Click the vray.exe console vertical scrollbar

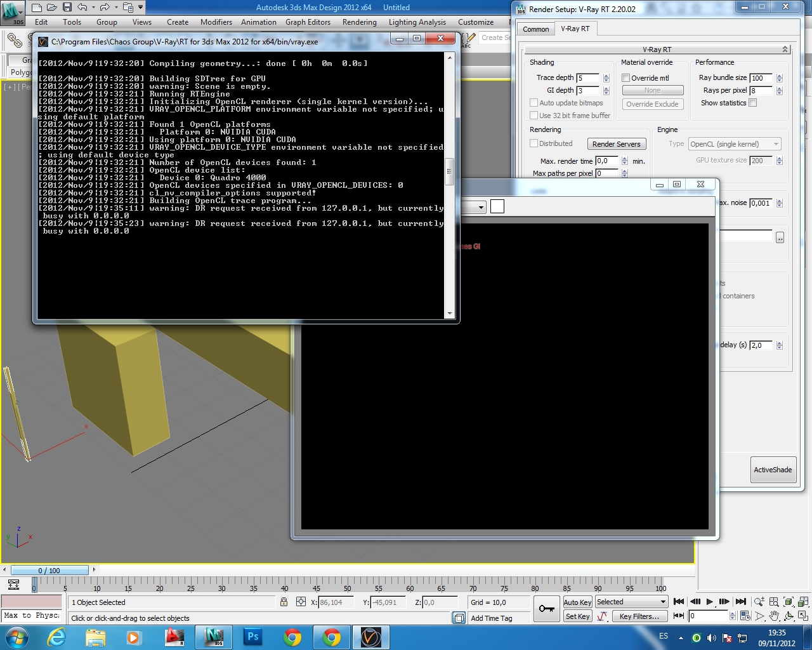click(450, 185)
